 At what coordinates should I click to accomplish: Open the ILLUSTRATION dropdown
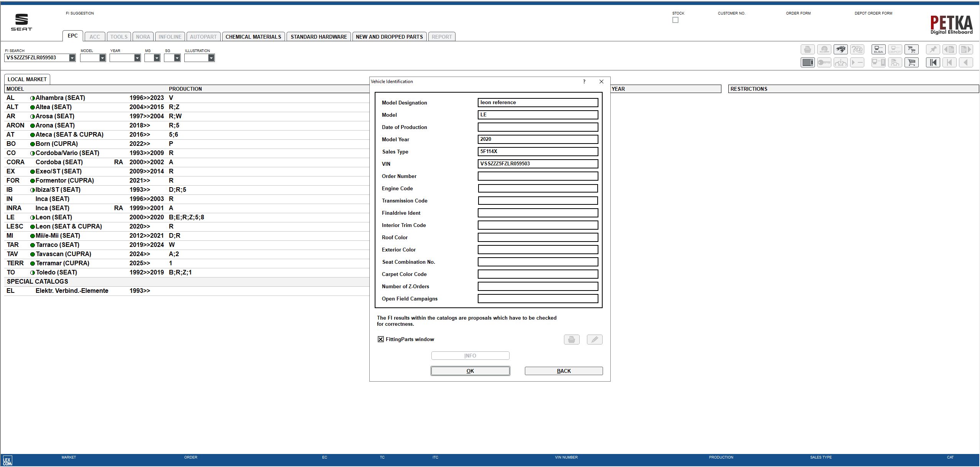[211, 58]
